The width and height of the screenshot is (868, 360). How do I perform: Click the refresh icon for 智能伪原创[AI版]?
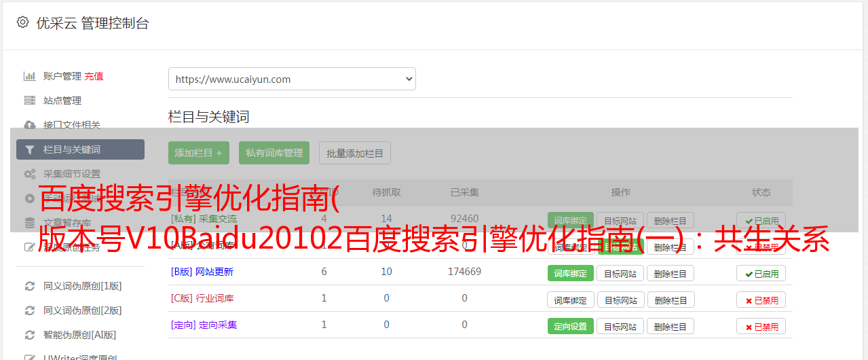click(x=29, y=335)
